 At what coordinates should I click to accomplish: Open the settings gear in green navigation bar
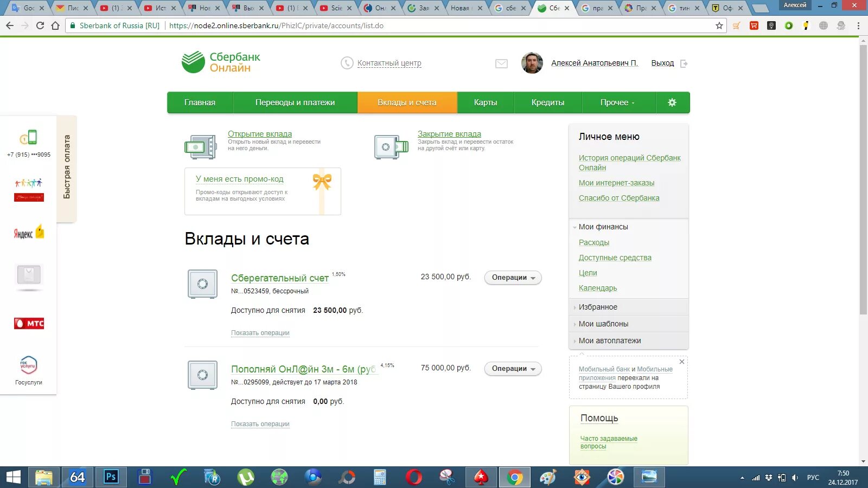pyautogui.click(x=672, y=102)
